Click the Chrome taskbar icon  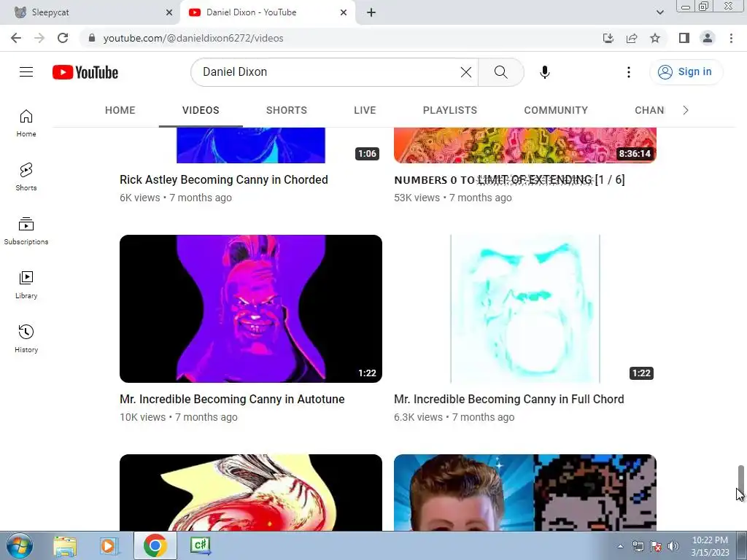[155, 545]
